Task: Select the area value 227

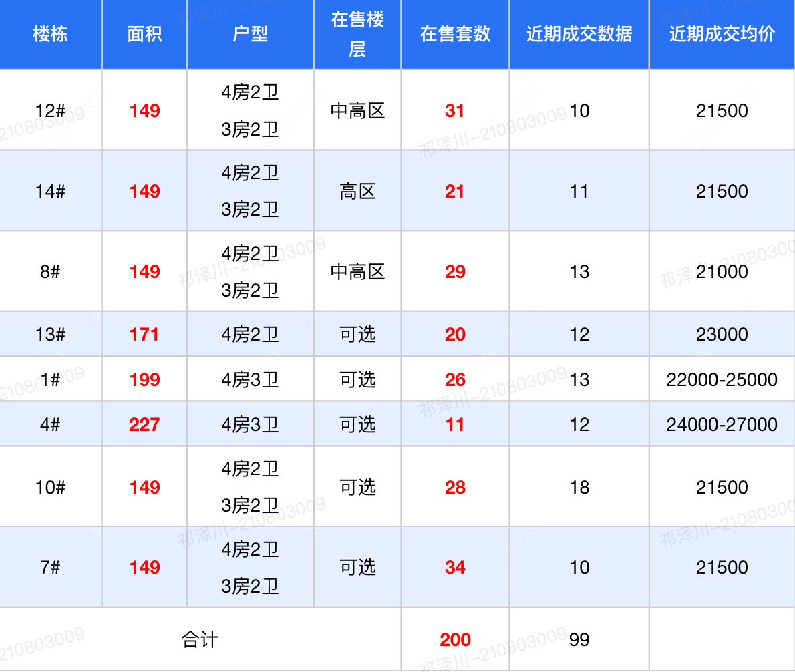Action: click(x=144, y=424)
